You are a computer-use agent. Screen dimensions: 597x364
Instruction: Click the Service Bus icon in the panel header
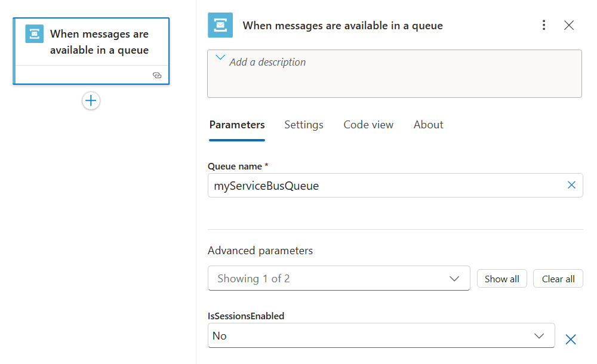220,25
